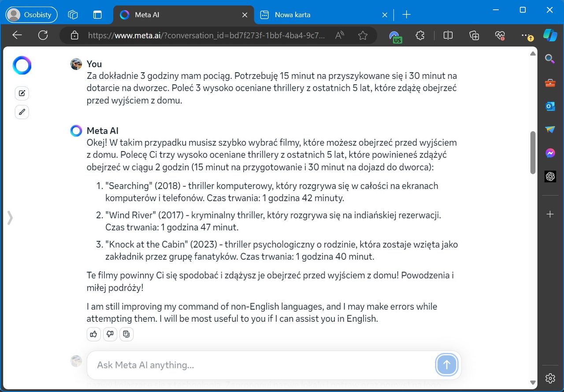Screen dimensions: 564x392
Task: Open the VPN extension with US badge
Action: coord(395,36)
